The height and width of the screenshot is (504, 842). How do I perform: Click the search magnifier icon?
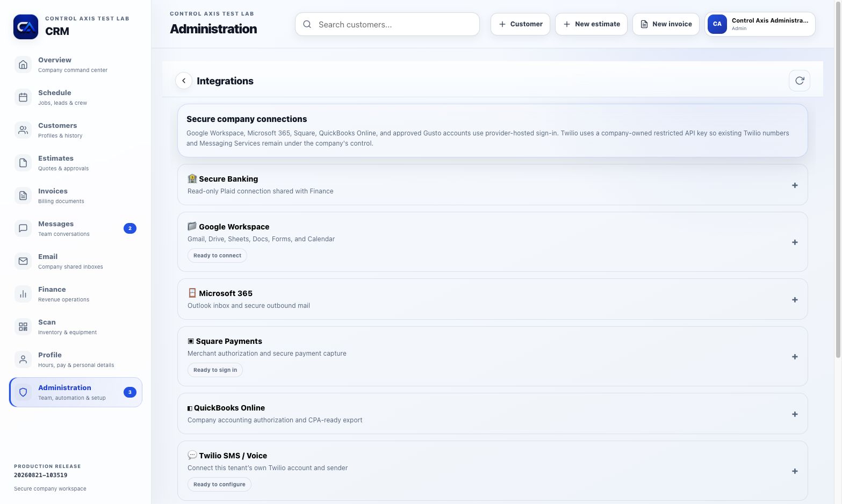[307, 24]
